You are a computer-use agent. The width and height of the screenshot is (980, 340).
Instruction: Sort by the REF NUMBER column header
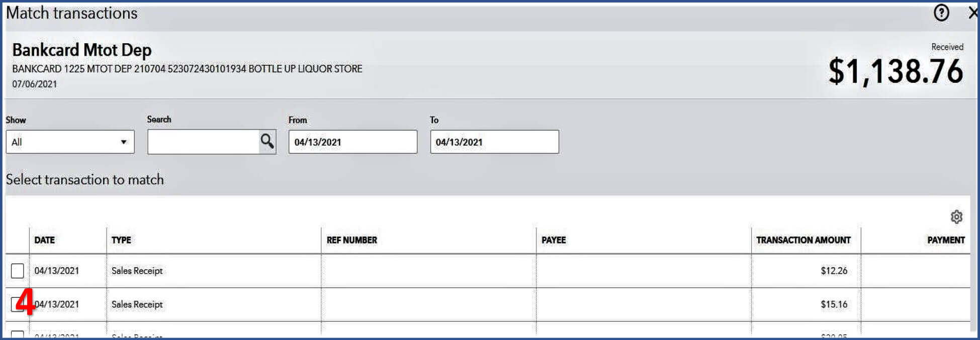pos(351,240)
